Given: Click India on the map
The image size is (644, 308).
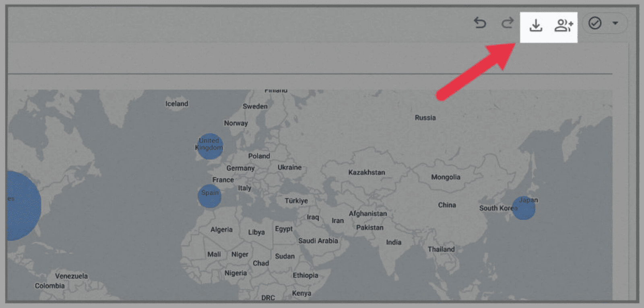Looking at the screenshot, I should [x=394, y=242].
